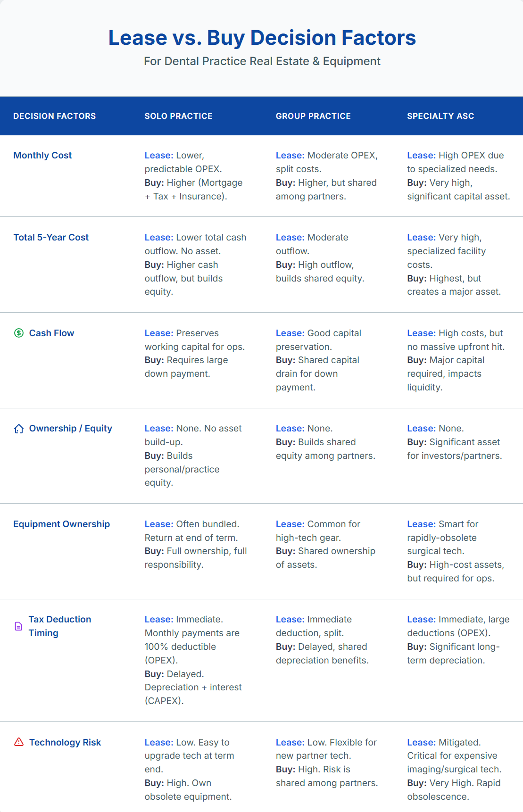Select the Solo Practice column header
Image resolution: width=523 pixels, height=812 pixels.
click(178, 116)
